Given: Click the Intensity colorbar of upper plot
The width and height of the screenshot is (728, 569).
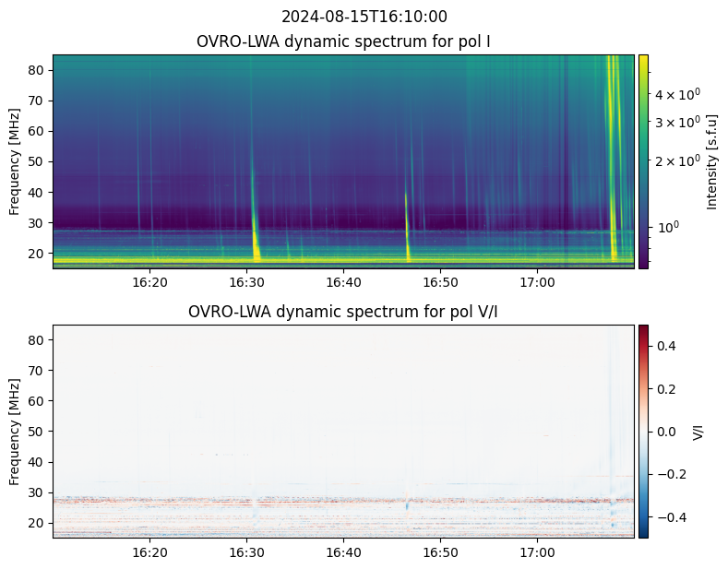Looking at the screenshot, I should click(x=643, y=161).
